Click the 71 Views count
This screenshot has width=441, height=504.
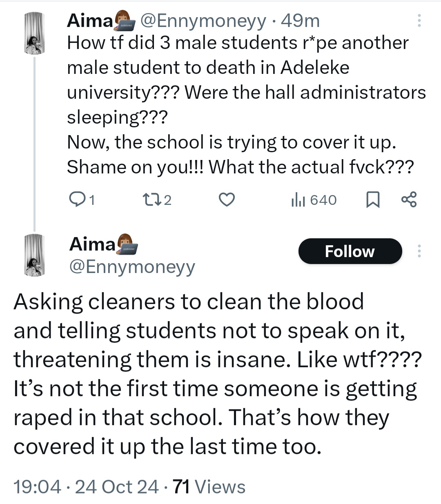tap(209, 487)
